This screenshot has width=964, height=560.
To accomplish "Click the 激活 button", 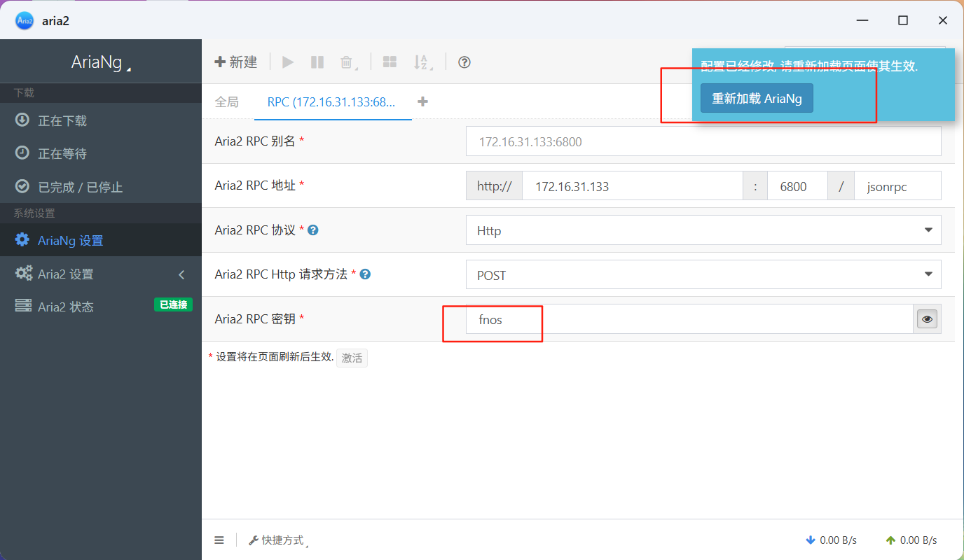I will 352,358.
